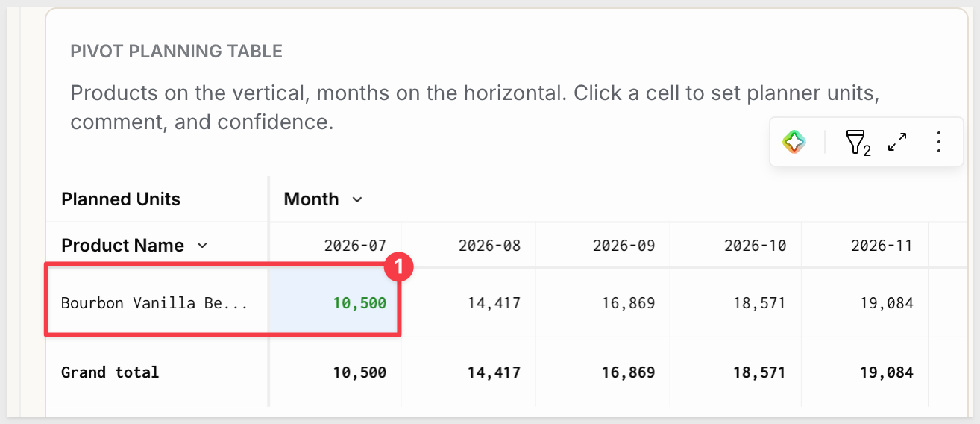Click the Bourbon Vanilla 14,417 cell
This screenshot has width=980, height=424.
click(468, 303)
